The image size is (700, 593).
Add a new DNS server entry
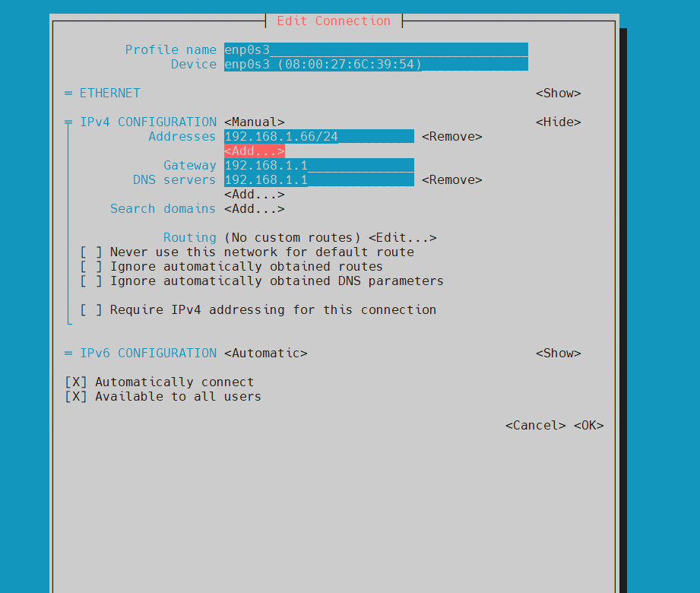point(254,195)
